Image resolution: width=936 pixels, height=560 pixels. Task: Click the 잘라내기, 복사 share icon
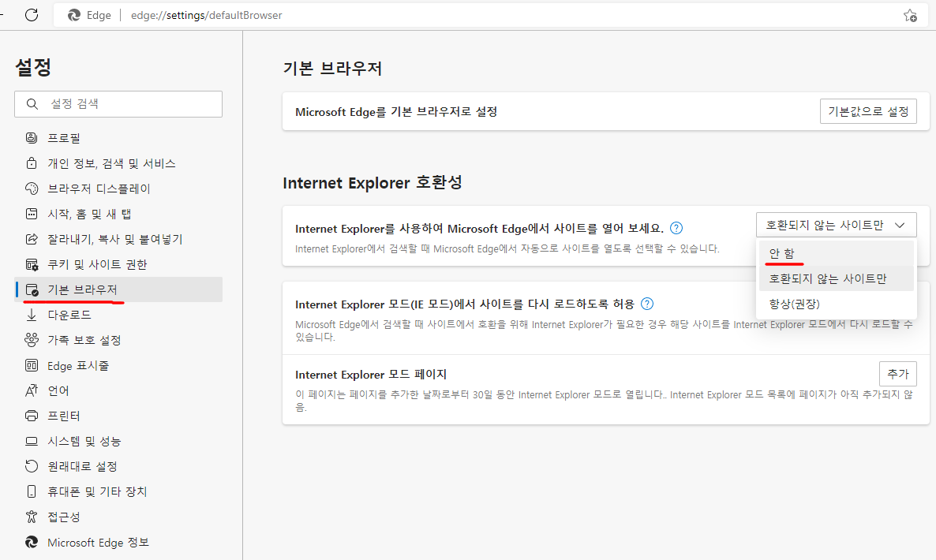tap(32, 239)
